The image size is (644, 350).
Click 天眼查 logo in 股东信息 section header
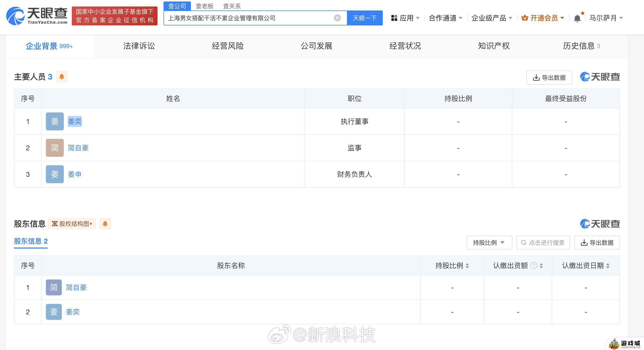[600, 224]
